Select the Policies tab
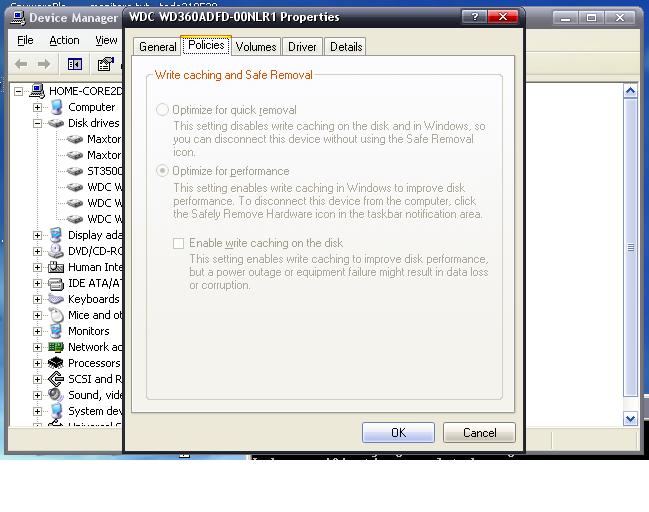 206,45
